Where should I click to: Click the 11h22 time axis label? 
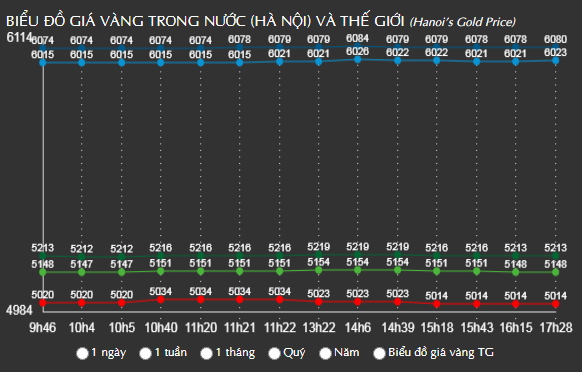(279, 327)
